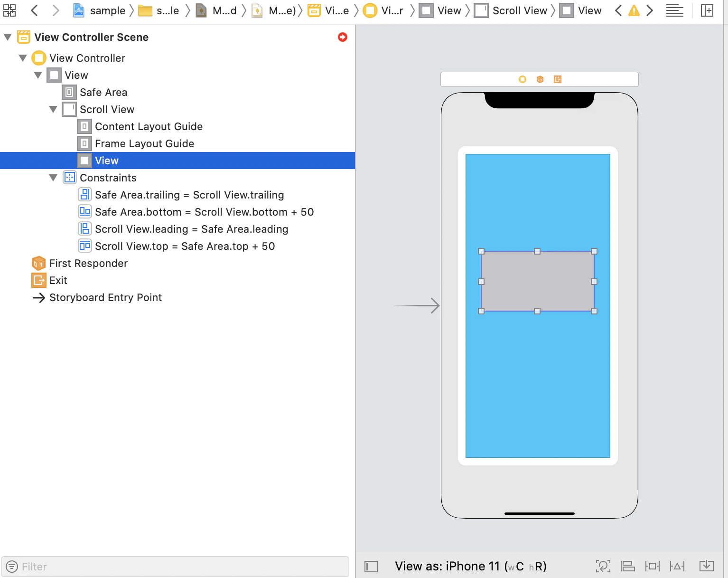Select View Controller icon in scene dock
This screenshot has width=728, height=578.
[523, 79]
